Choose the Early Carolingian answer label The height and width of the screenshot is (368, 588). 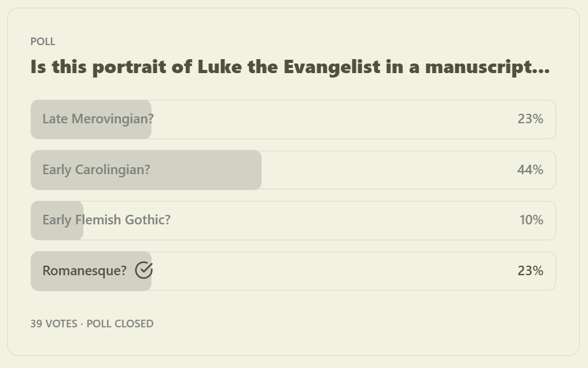96,170
